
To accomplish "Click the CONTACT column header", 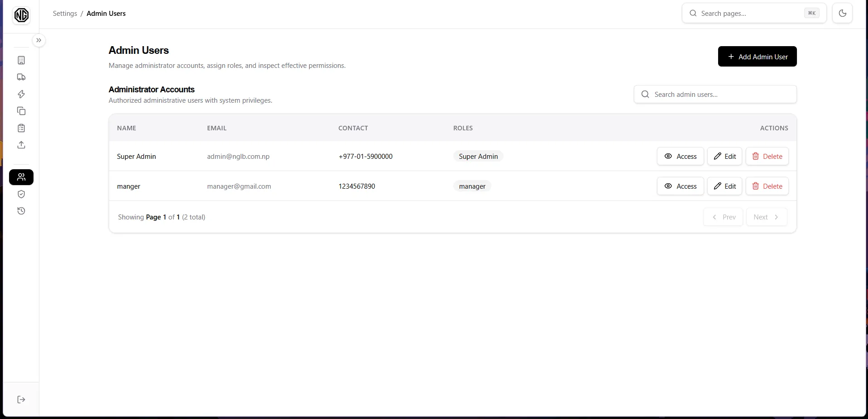I will coord(353,128).
